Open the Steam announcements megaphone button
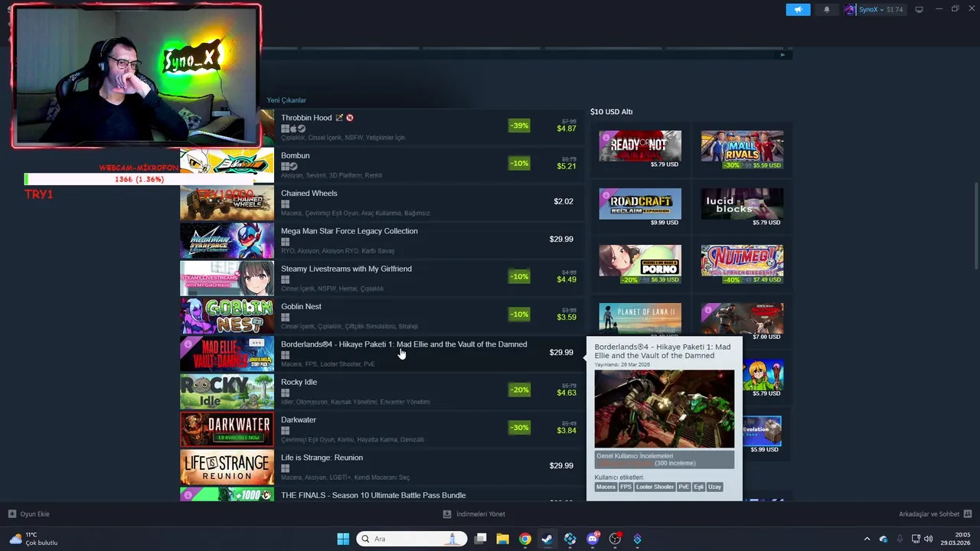The image size is (980, 551). [798, 10]
